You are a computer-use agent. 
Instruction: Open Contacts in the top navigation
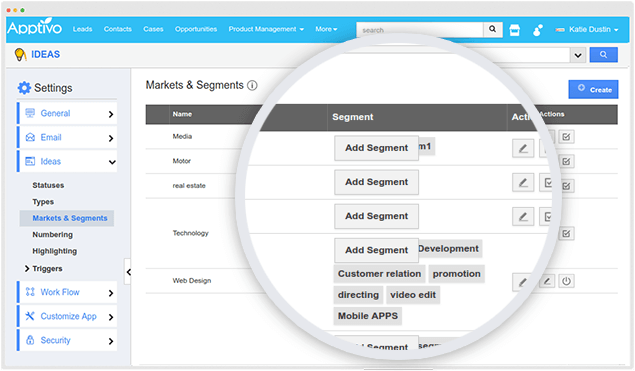pyautogui.click(x=117, y=29)
